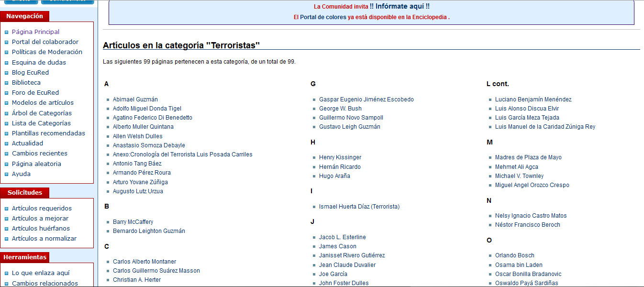Open Ismael Huerta Díaz (Terrorista) page
Image resolution: width=644 pixels, height=287 pixels.
click(359, 207)
